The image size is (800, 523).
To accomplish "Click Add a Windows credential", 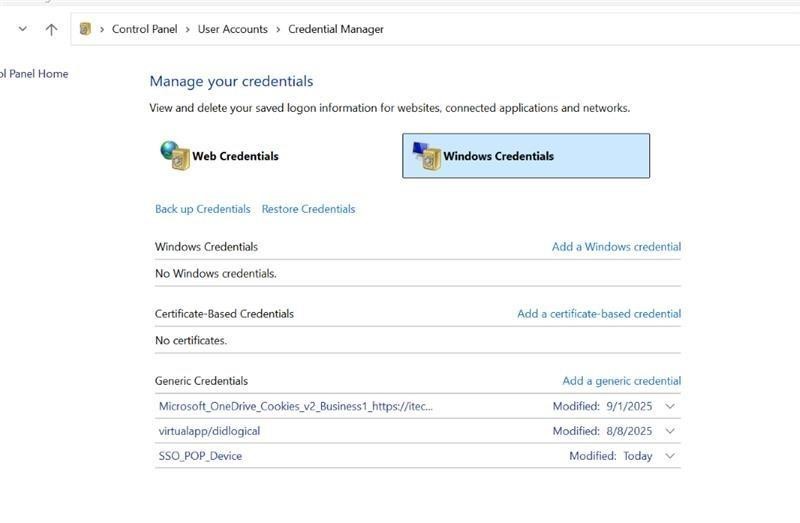I will point(616,247).
